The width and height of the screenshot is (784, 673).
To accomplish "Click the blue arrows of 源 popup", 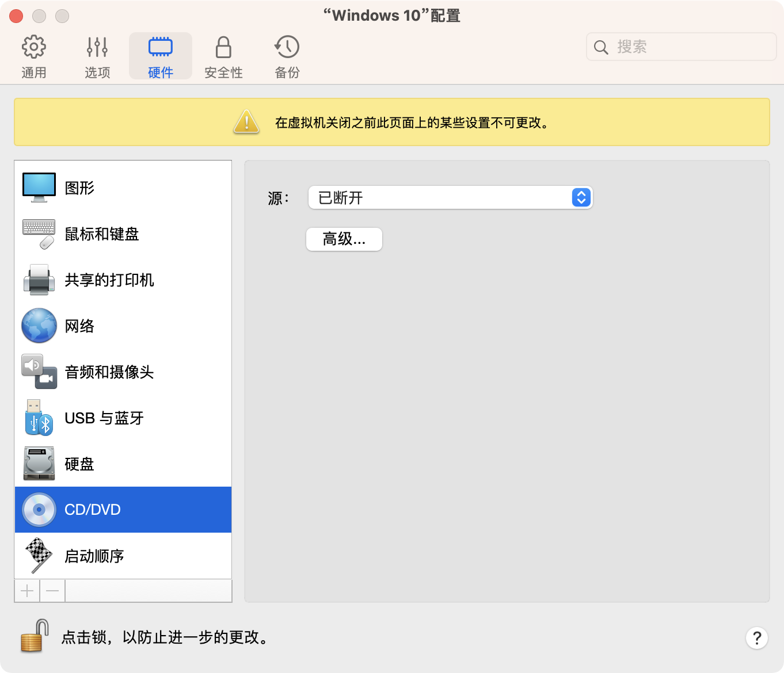I will point(581,197).
